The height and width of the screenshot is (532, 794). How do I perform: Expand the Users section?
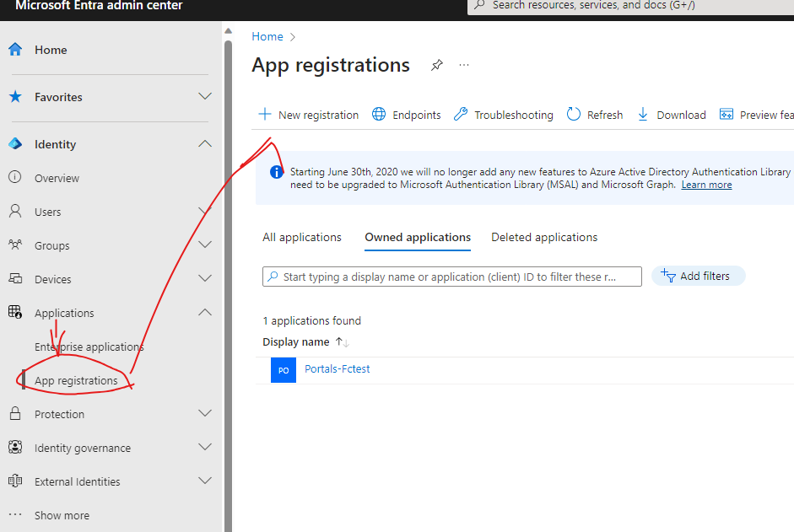(x=204, y=211)
